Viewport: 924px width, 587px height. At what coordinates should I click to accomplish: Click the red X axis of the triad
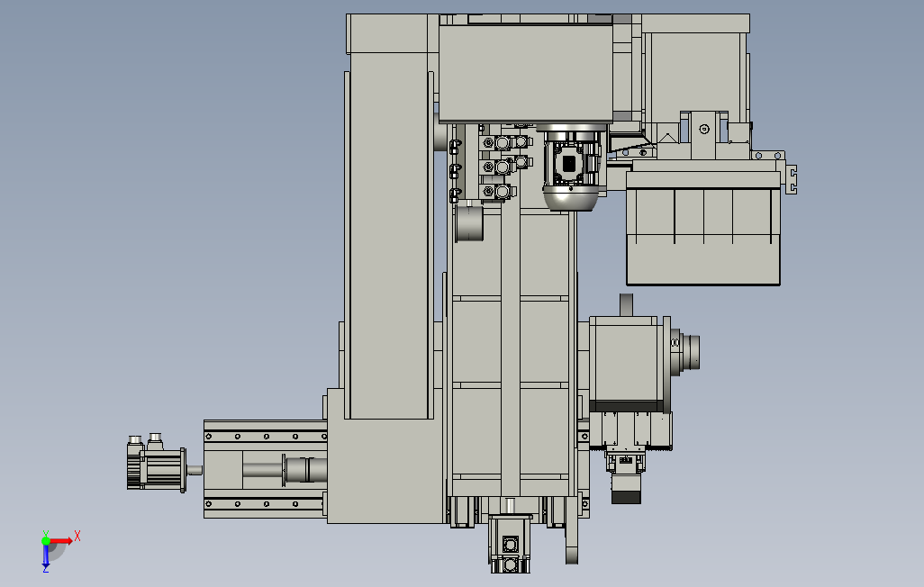(61, 540)
